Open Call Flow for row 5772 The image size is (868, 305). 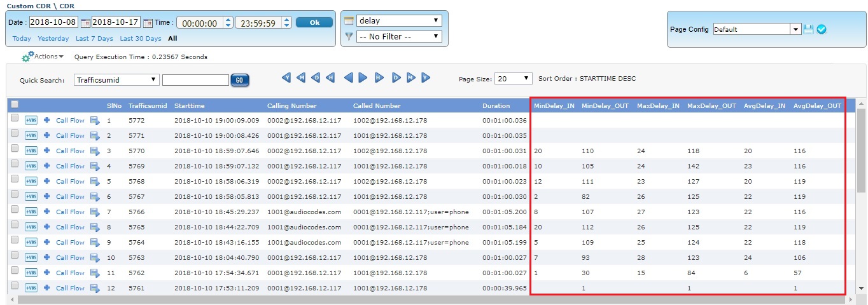70,120
